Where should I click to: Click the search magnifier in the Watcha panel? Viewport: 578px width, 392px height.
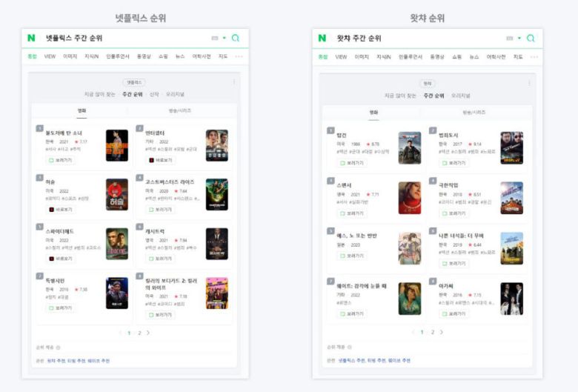pyautogui.click(x=531, y=38)
